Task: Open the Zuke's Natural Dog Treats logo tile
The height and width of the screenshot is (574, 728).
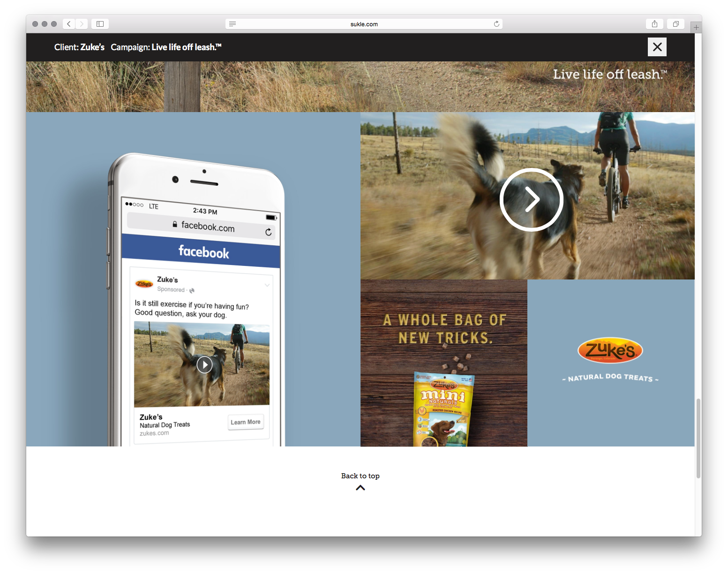Action: pyautogui.click(x=610, y=363)
